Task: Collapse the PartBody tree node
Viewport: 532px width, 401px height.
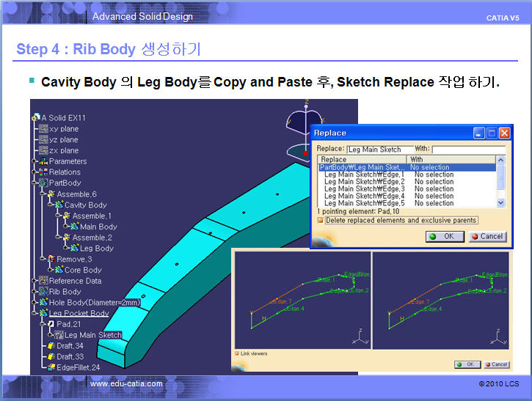Action: [x=34, y=183]
